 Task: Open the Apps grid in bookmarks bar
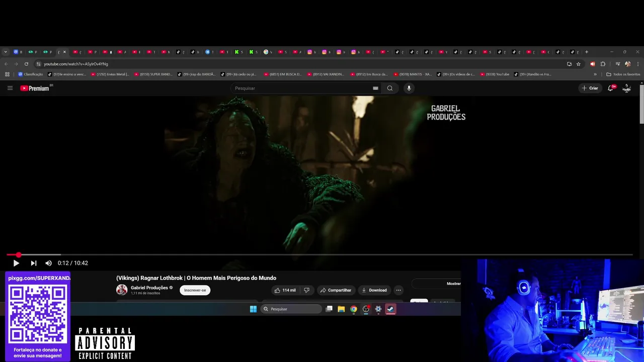pyautogui.click(x=7, y=74)
